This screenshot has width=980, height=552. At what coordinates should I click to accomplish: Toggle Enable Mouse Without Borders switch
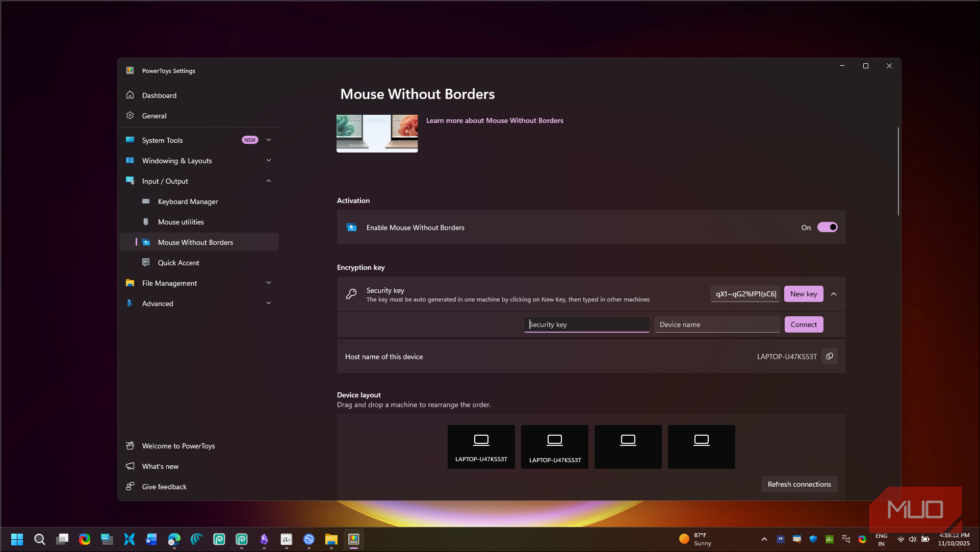(827, 228)
